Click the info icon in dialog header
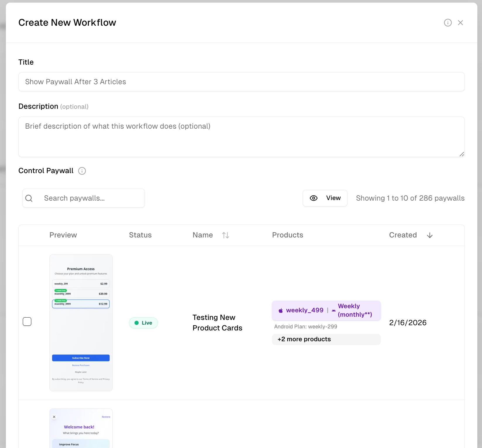The width and height of the screenshot is (482, 448). [x=448, y=23]
